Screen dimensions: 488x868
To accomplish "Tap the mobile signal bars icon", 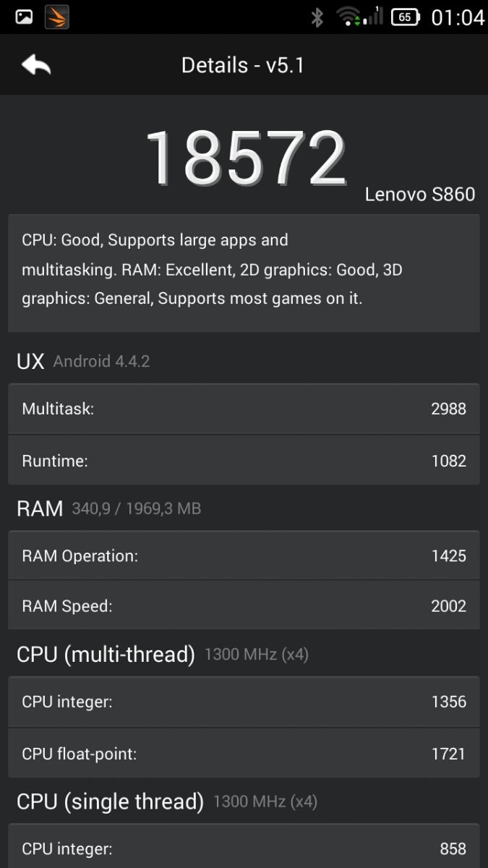I will click(373, 16).
